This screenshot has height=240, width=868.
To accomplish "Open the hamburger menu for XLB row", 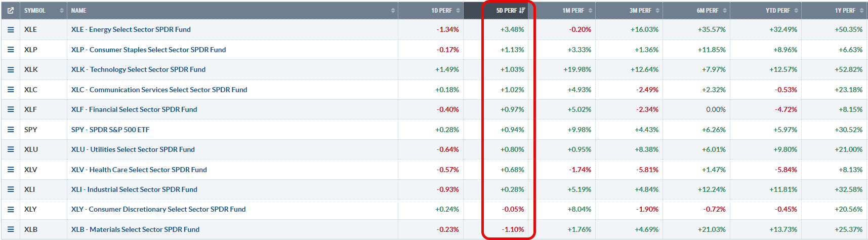I will coord(10,229).
